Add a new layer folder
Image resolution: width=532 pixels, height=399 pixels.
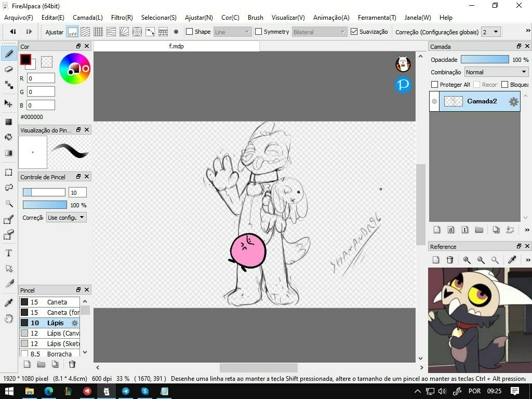[x=479, y=230]
